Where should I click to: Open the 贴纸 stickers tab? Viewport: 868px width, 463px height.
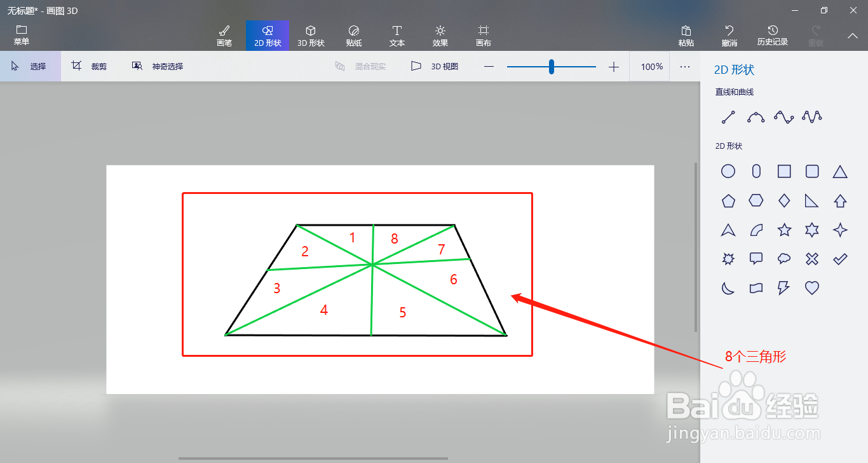click(354, 36)
